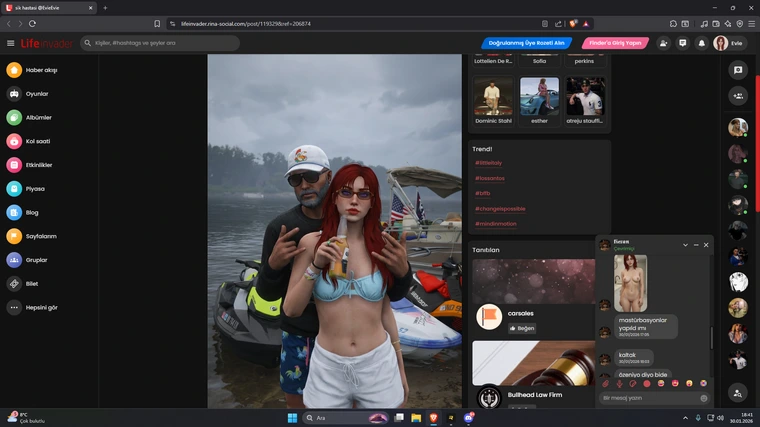Open notifications bell in header
This screenshot has width=760, height=427.
click(x=701, y=43)
